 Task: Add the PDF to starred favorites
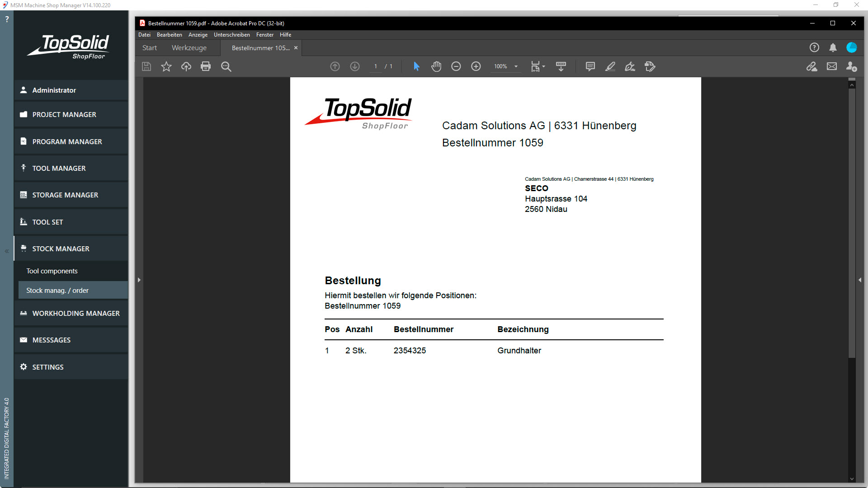(166, 66)
